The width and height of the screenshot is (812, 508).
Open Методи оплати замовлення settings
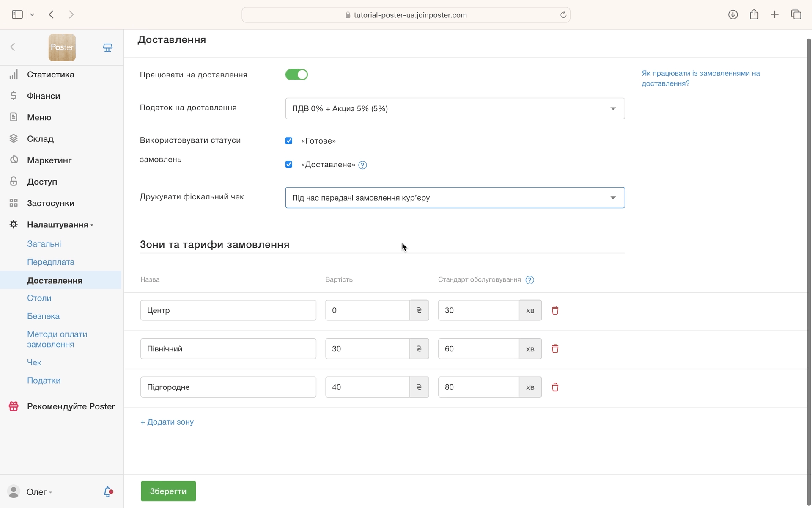(57, 339)
